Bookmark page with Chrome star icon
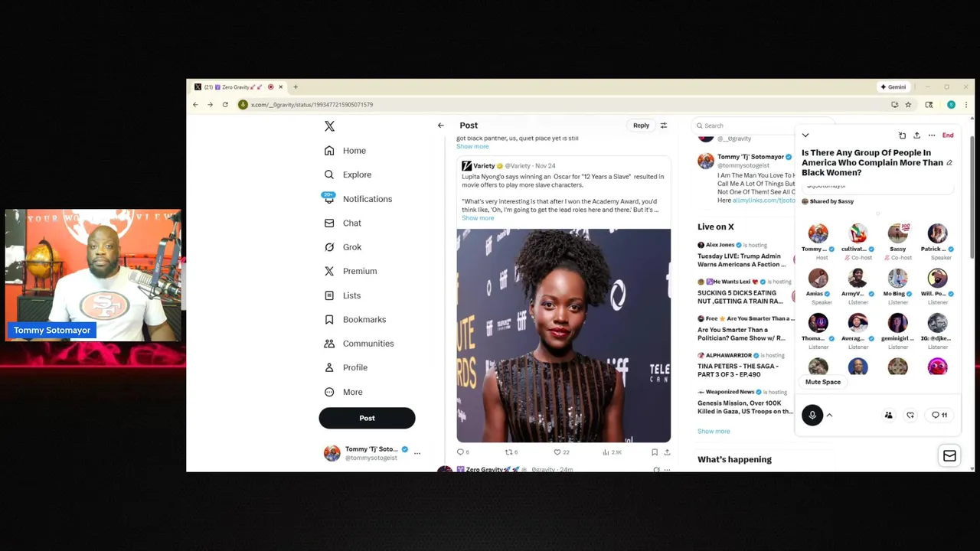 (x=908, y=105)
